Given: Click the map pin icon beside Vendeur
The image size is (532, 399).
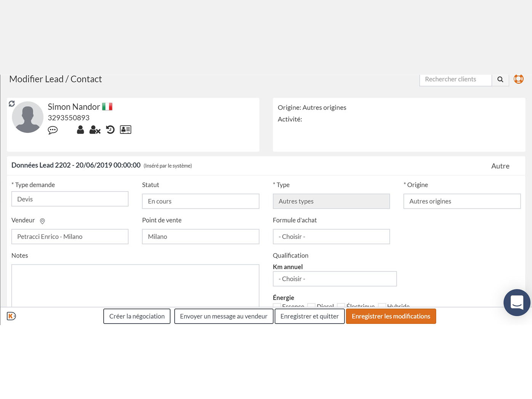Looking at the screenshot, I should pyautogui.click(x=42, y=221).
